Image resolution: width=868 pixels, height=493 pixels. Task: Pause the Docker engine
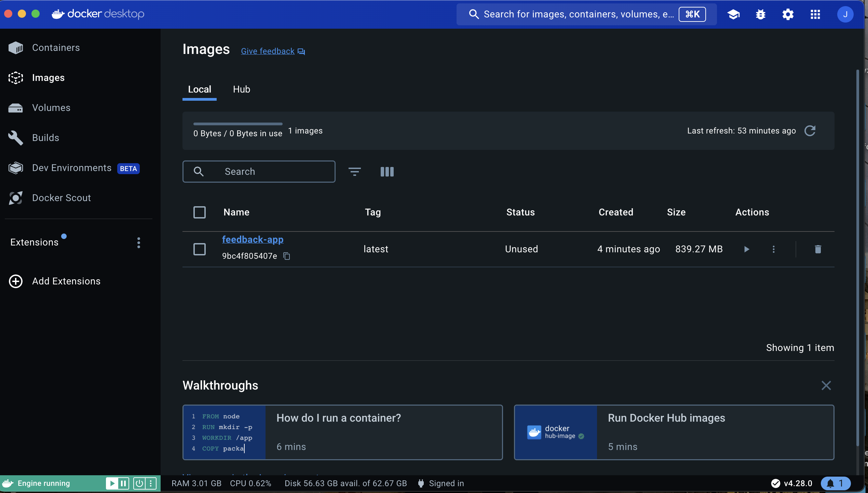123,483
